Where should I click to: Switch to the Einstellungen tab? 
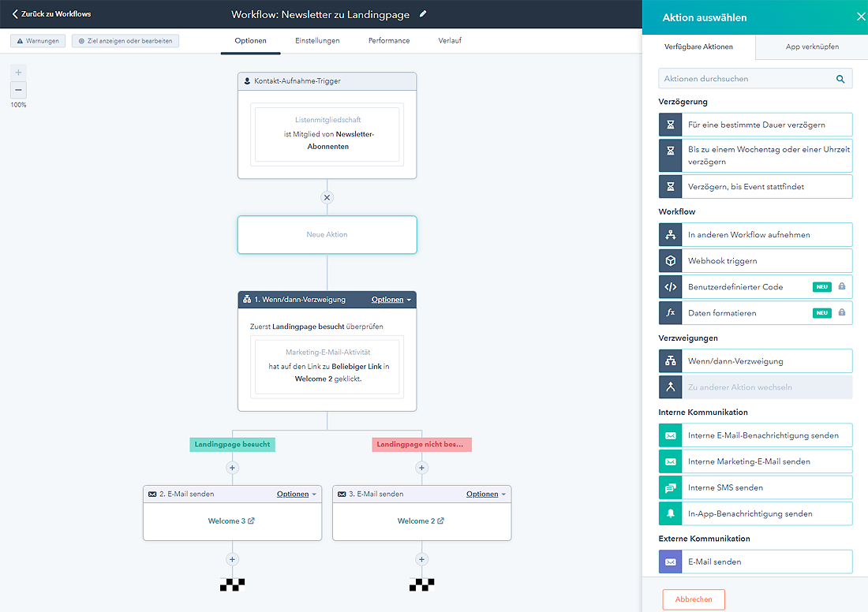pyautogui.click(x=317, y=41)
